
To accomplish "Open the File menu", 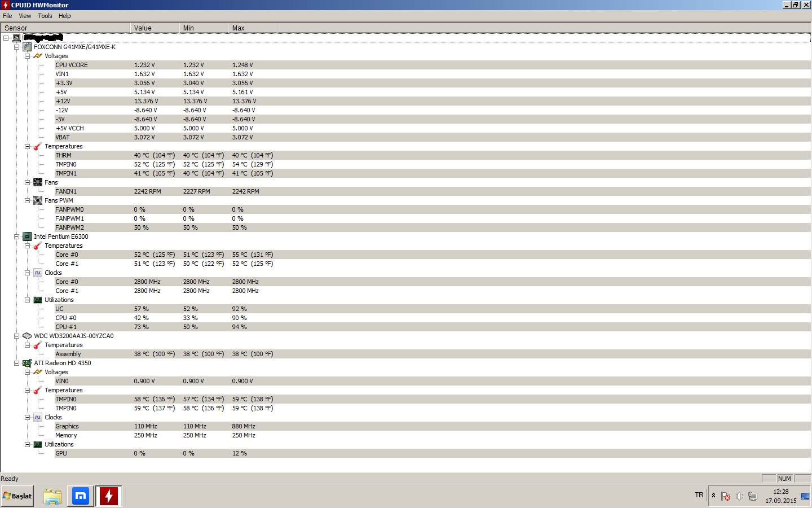I will (7, 16).
